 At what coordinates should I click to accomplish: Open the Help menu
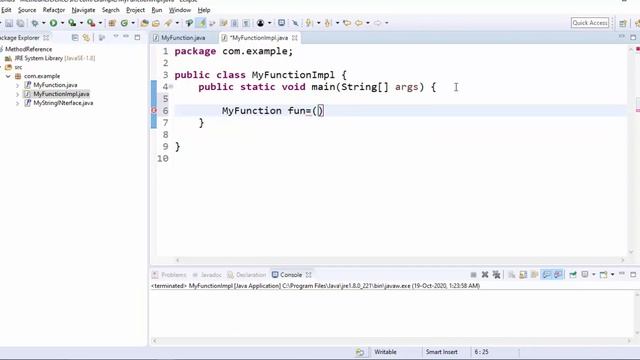[x=204, y=10]
